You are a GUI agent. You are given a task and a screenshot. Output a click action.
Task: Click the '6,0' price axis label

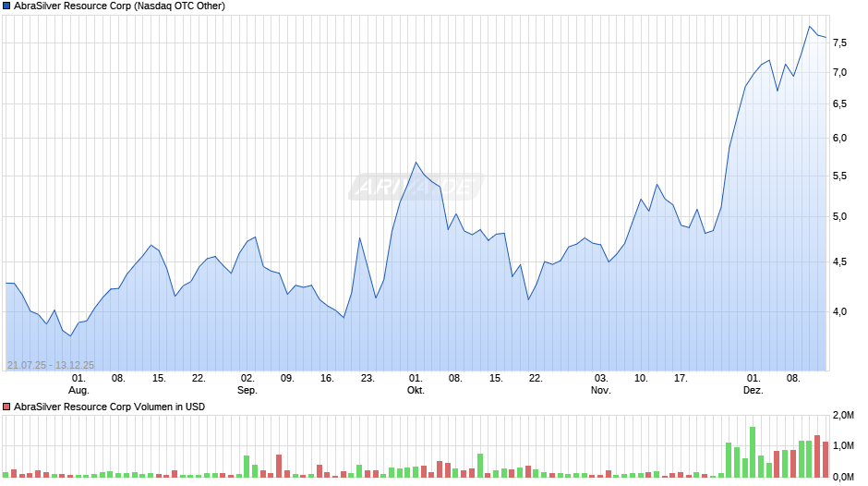point(839,139)
